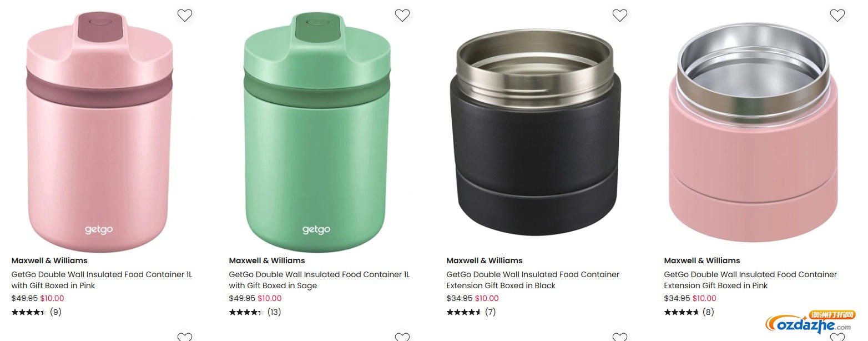
Task: Click wishlist heart on Sage container
Action: [x=402, y=16]
